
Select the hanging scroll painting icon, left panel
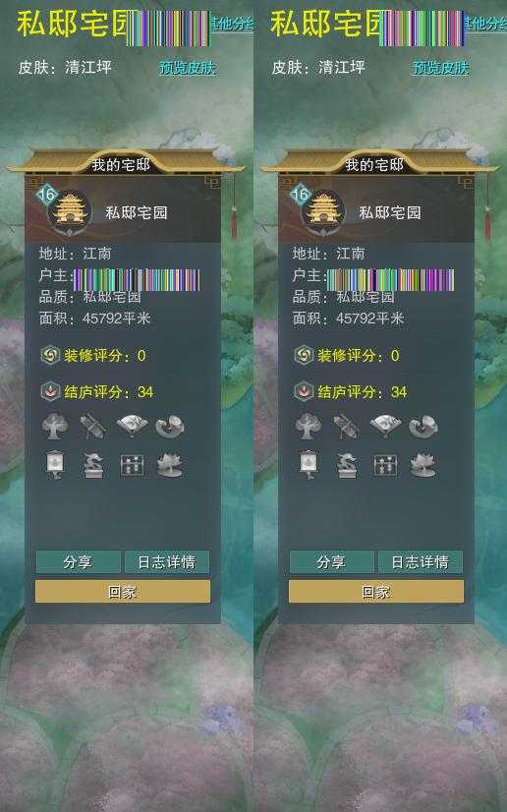(x=55, y=465)
